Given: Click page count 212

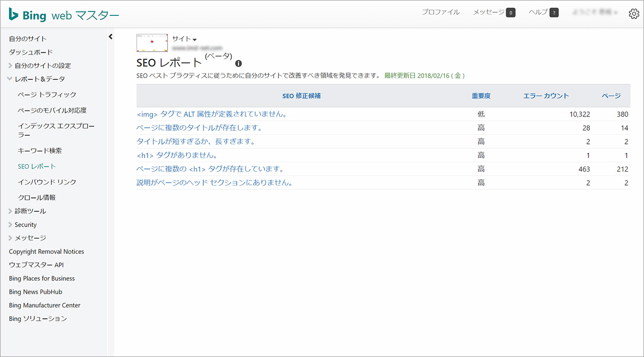Looking at the screenshot, I should (x=622, y=169).
